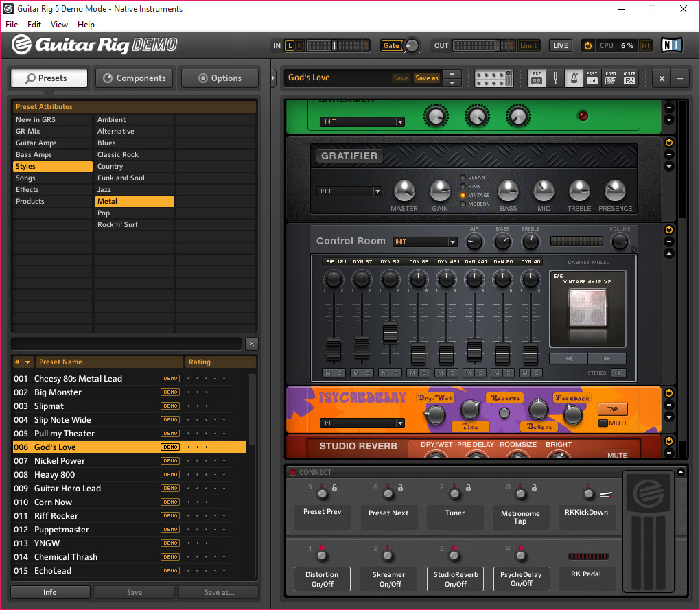
Task: Enable HI quality mode
Action: tap(645, 45)
